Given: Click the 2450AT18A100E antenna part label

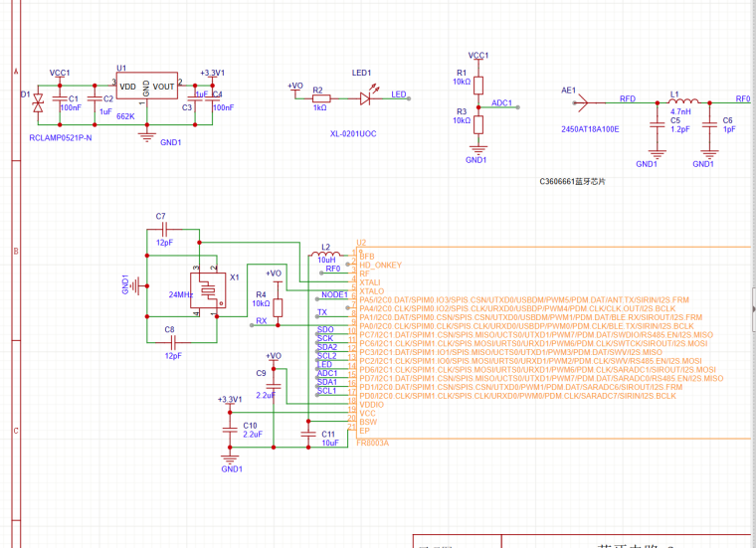Looking at the screenshot, I should coord(590,129).
